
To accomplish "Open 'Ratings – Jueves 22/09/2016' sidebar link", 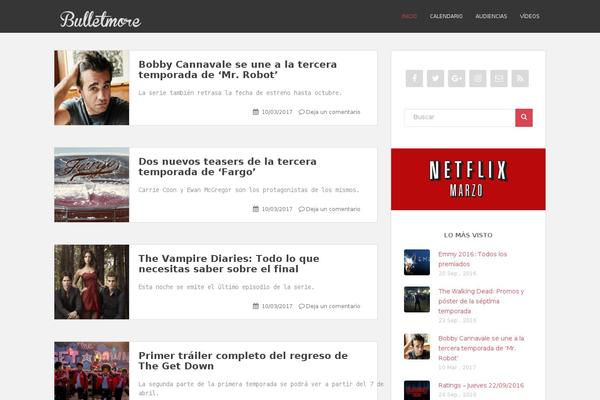I will tap(481, 385).
